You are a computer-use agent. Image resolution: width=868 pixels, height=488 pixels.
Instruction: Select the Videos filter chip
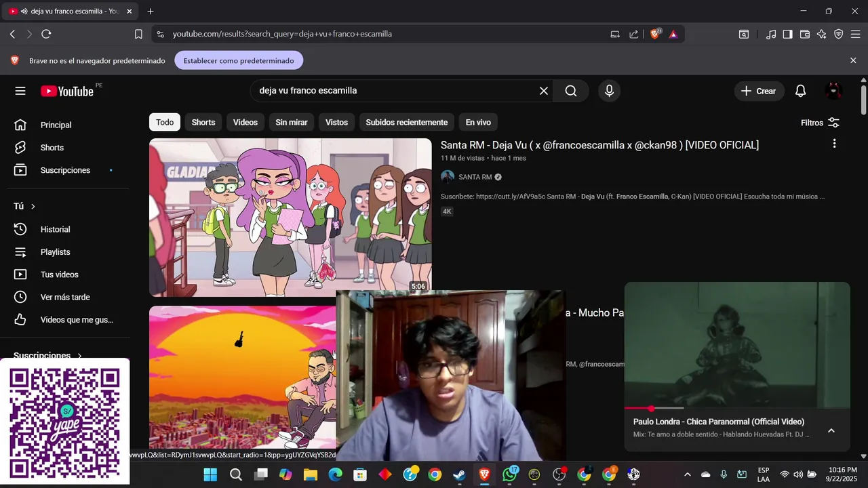tap(245, 123)
